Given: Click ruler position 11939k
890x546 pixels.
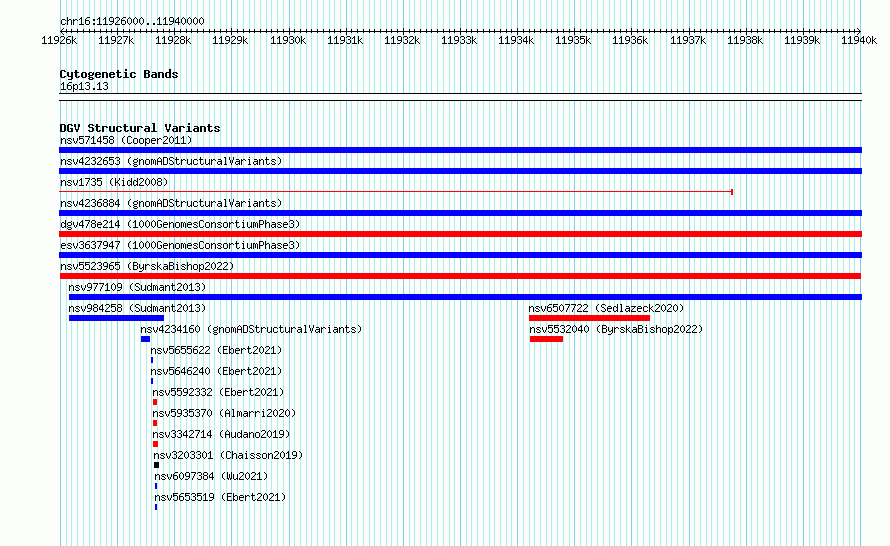Looking at the screenshot, I should click(802, 40).
